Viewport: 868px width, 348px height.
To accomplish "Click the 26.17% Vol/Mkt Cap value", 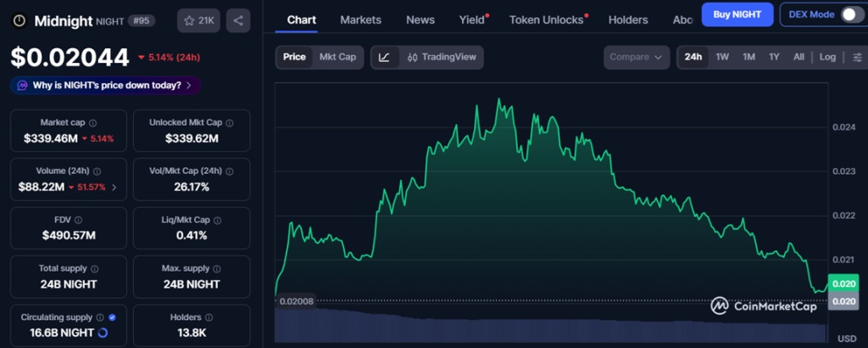I will 192,188.
